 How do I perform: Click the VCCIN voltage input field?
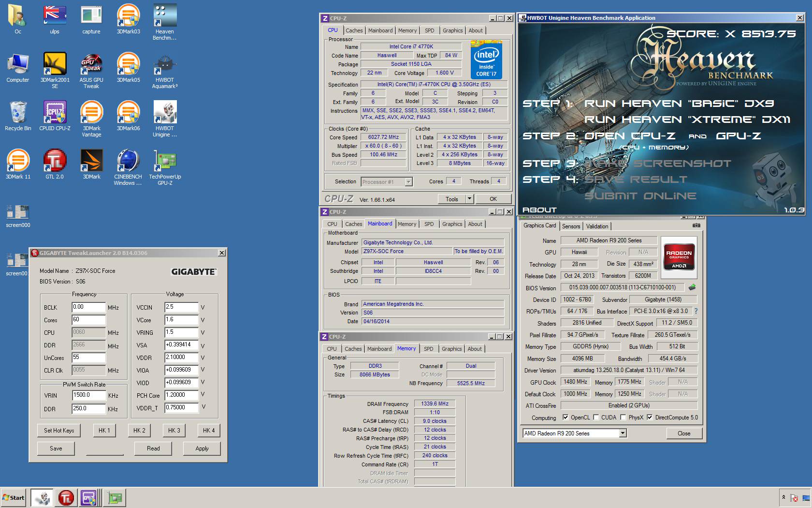pos(182,307)
